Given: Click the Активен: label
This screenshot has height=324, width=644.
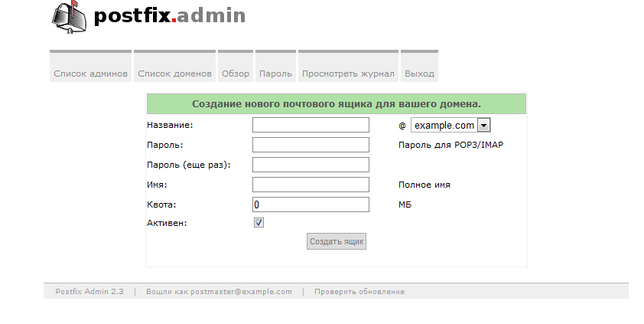Looking at the screenshot, I should point(167,223).
